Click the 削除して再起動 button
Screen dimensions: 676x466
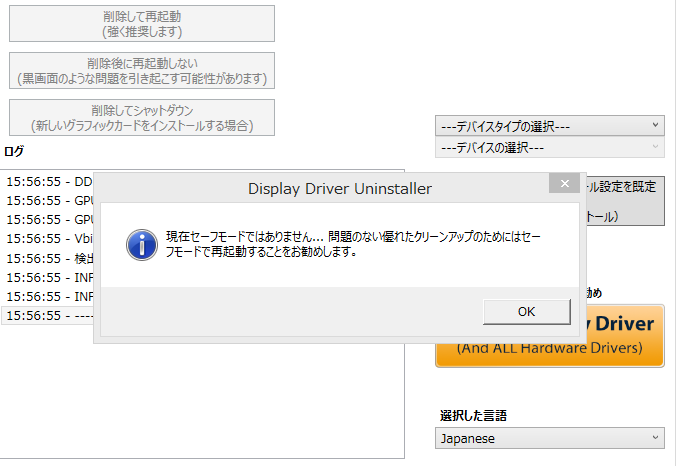pos(142,24)
